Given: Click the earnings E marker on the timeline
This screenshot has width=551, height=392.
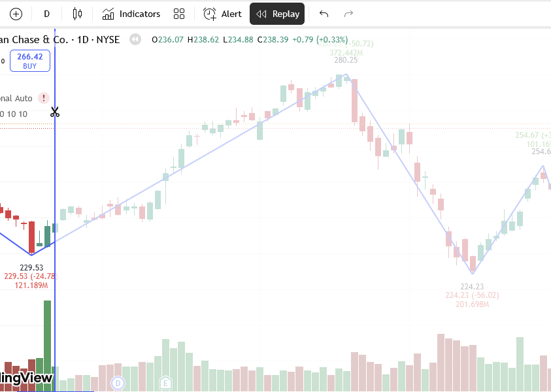Looking at the screenshot, I should 165,384.
